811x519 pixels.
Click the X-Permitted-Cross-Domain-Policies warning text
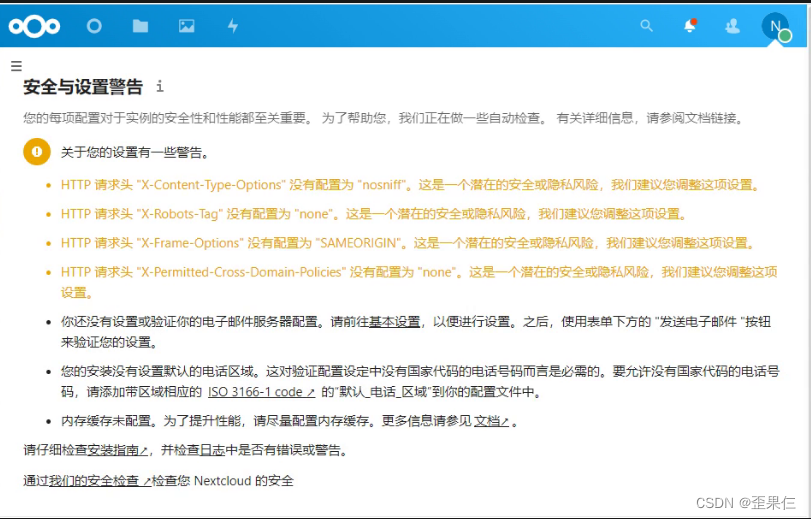pyautogui.click(x=419, y=282)
